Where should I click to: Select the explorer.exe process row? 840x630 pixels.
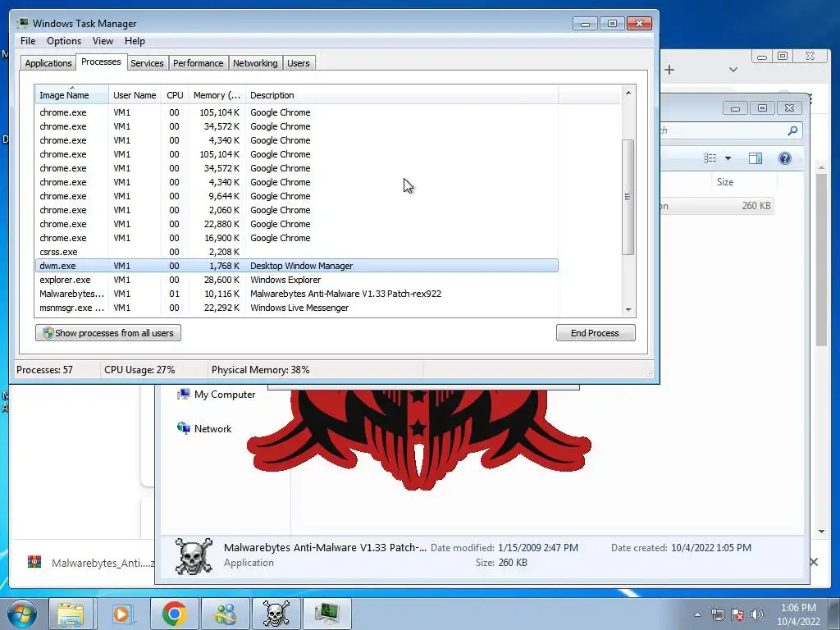point(297,280)
